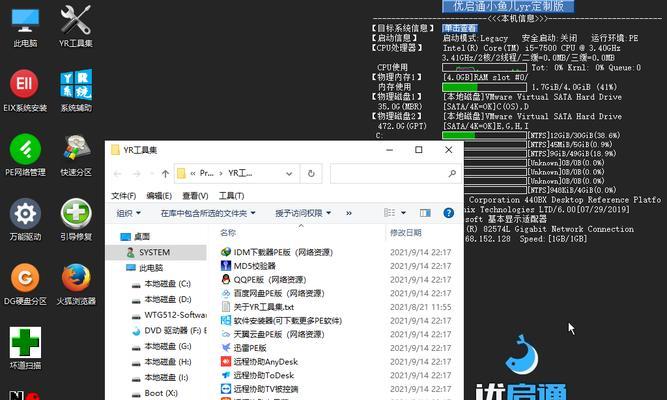Viewport: 667px width, 400px height.
Task: Click the view layout icon
Action: 389,213
